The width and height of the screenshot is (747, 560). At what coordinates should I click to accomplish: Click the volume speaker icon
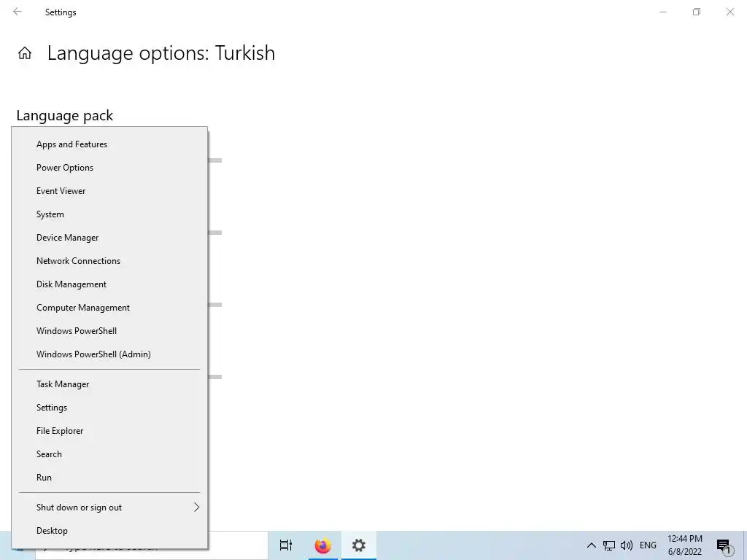pos(627,545)
